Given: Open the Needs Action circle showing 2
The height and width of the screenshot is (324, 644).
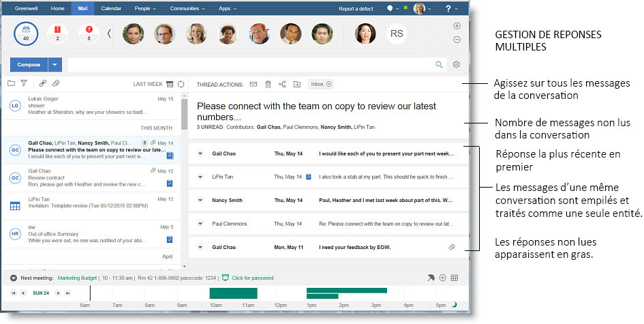Looking at the screenshot, I should tap(57, 33).
